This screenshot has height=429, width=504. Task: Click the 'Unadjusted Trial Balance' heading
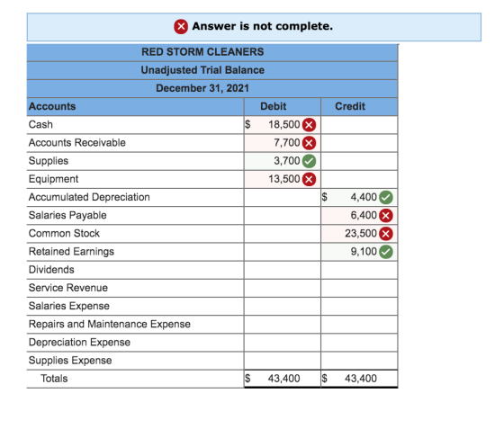coord(202,70)
